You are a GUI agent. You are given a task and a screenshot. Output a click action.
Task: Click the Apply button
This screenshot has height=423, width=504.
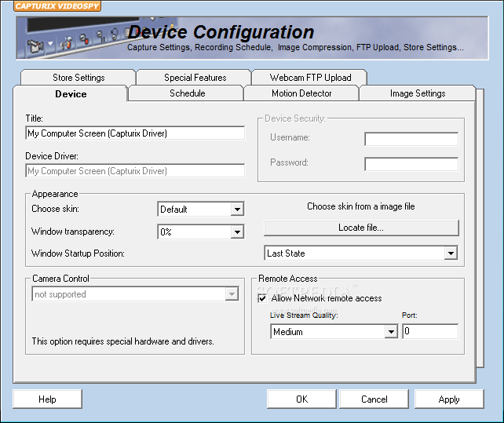[x=449, y=399]
